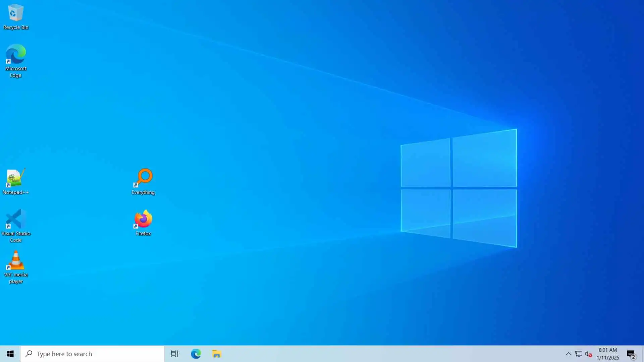Open the clock and calendar flyout
Screen dimensions: 644x362
(x=608, y=354)
